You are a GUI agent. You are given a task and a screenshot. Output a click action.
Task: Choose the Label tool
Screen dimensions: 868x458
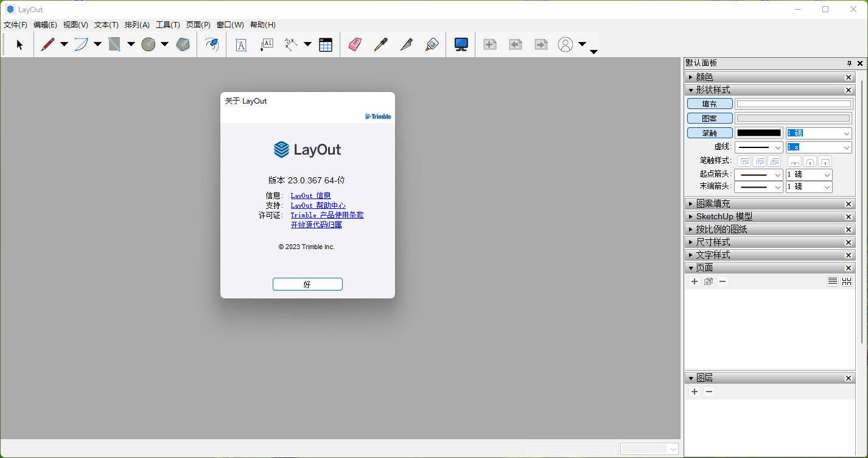267,44
